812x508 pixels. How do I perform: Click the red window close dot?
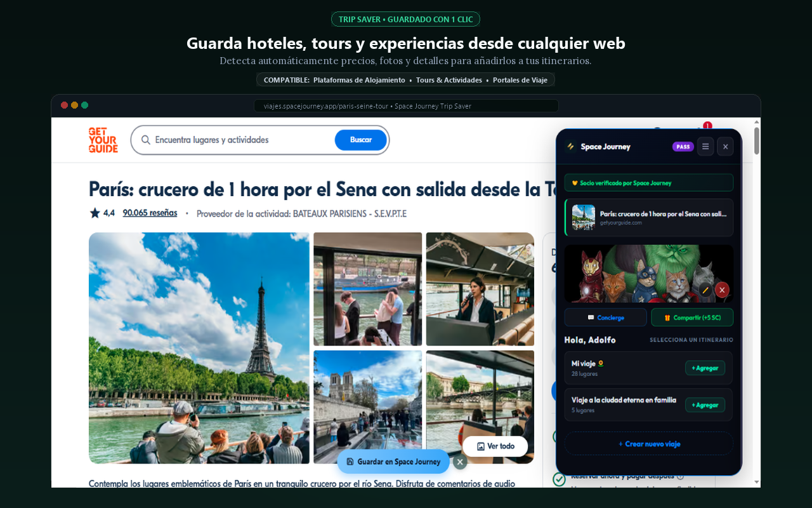(64, 105)
